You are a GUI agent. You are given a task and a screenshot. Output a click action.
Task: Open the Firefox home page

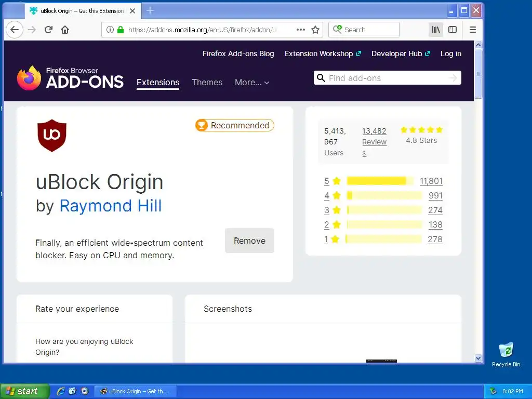pos(65,30)
